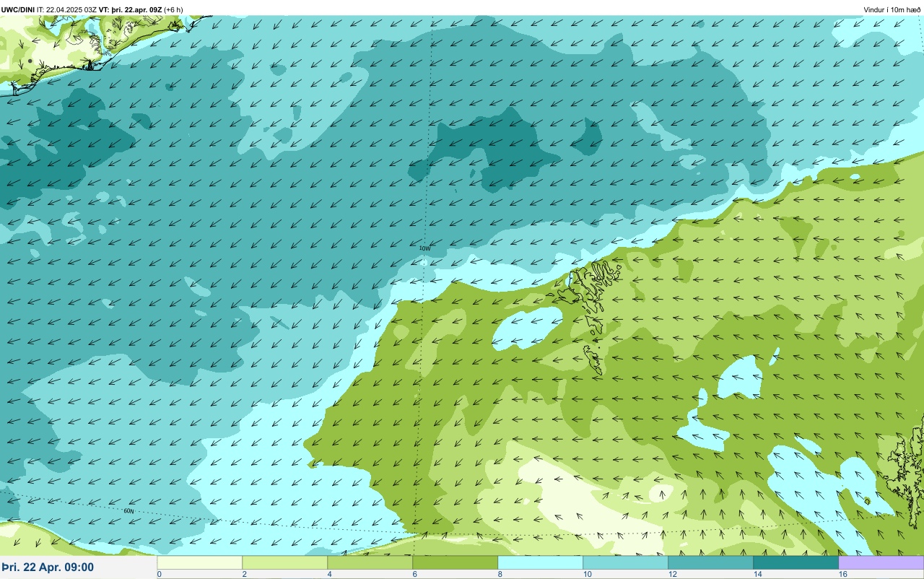The image size is (924, 579).
Task: Click the 'UWC/DINI' model name in the header
Action: 18,9
